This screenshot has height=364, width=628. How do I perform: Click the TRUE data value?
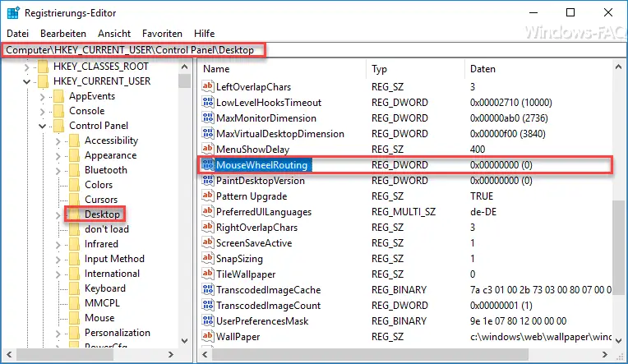[482, 196]
